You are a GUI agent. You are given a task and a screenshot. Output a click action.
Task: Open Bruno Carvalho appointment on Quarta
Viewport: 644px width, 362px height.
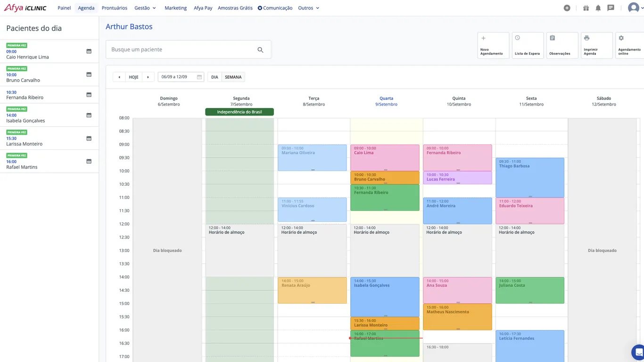(x=385, y=178)
